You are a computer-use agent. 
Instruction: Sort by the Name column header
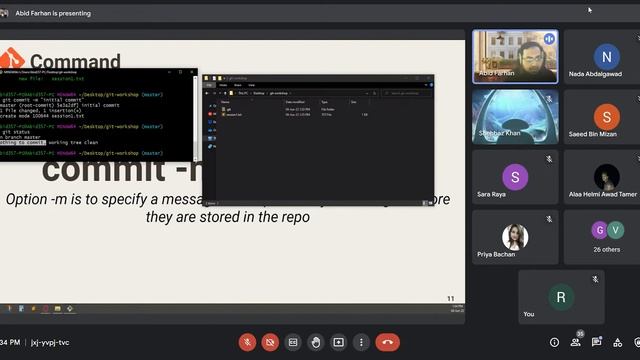pyautogui.click(x=225, y=102)
